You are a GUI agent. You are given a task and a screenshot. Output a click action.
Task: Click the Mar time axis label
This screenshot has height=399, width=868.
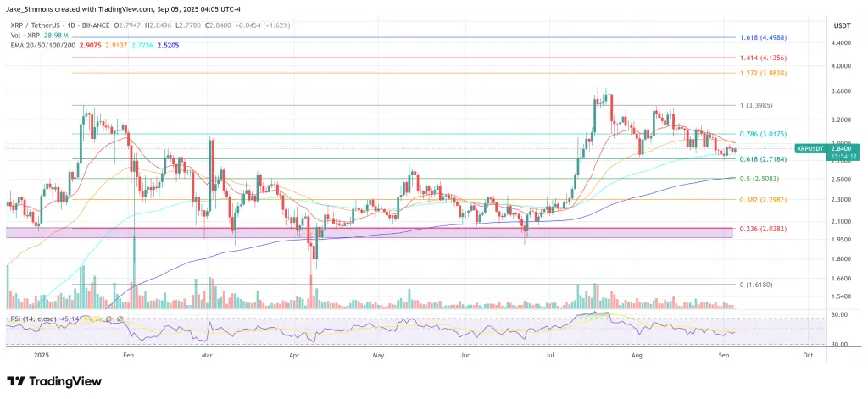pyautogui.click(x=208, y=354)
